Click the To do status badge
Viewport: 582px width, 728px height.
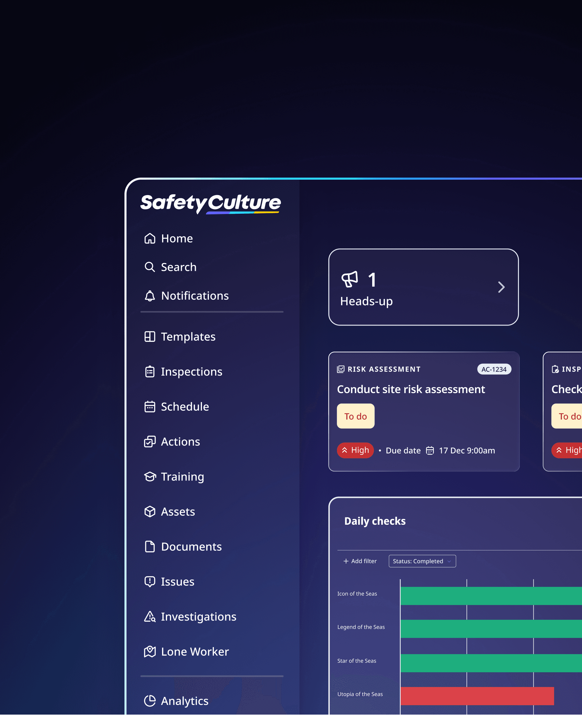pyautogui.click(x=356, y=416)
